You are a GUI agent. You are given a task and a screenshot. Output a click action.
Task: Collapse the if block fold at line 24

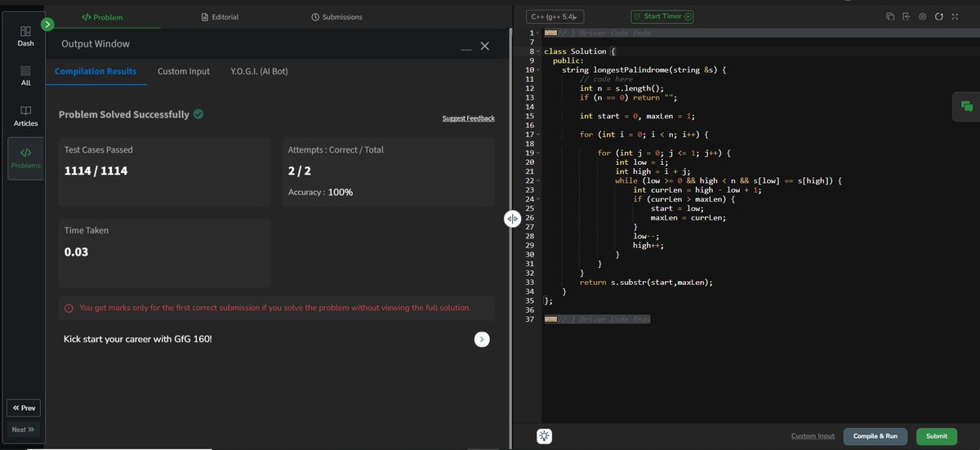[537, 198]
